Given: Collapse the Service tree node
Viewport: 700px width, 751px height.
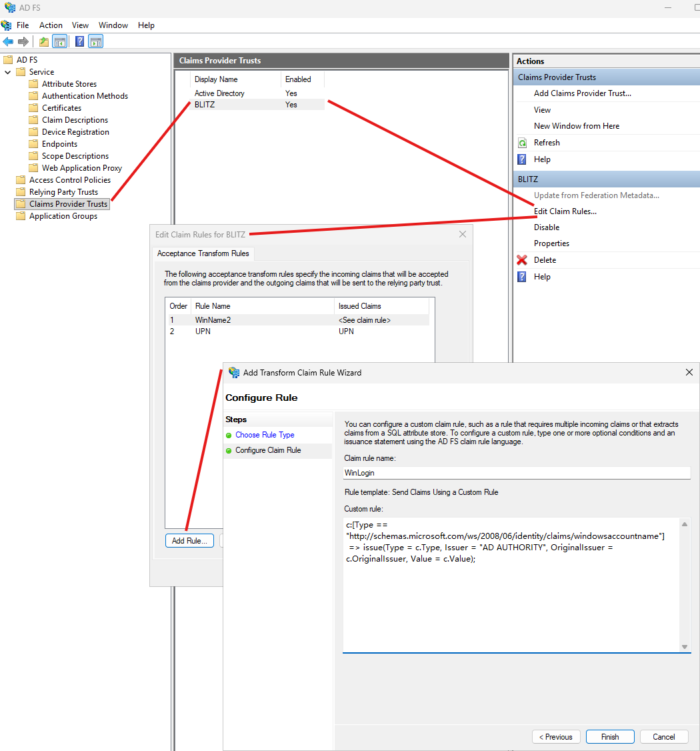Looking at the screenshot, I should [x=7, y=72].
